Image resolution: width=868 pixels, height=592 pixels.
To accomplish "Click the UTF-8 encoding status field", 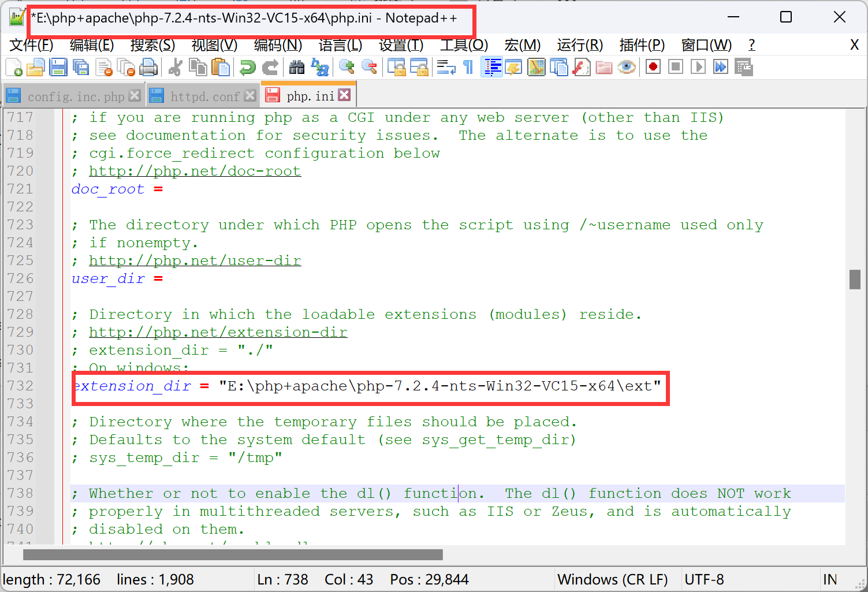I will [704, 579].
